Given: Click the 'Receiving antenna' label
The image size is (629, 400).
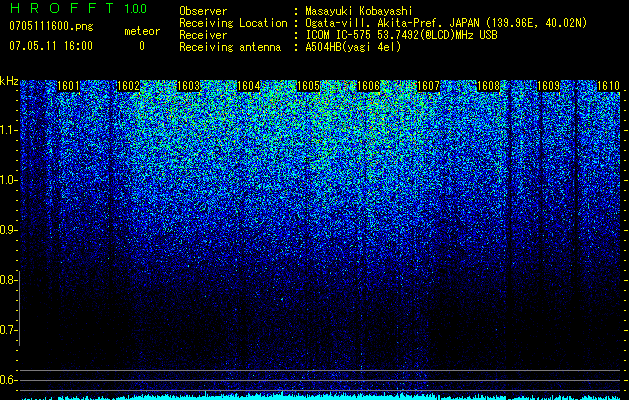Looking at the screenshot, I should tap(230, 47).
